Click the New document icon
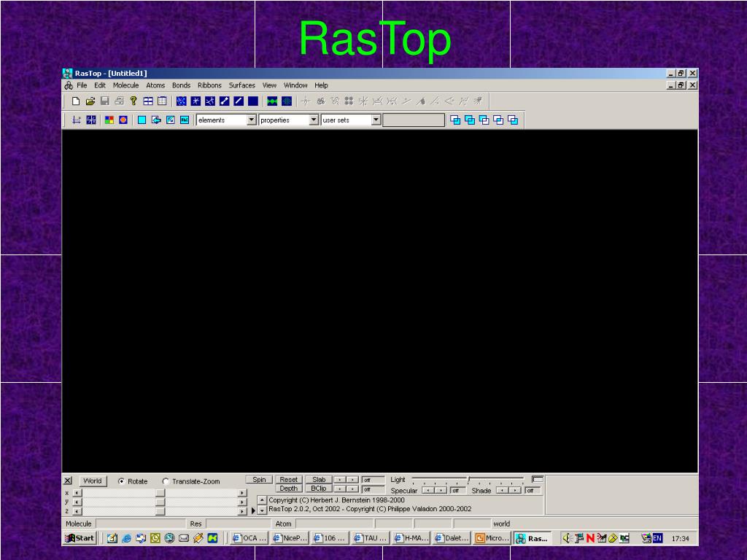 (x=76, y=101)
